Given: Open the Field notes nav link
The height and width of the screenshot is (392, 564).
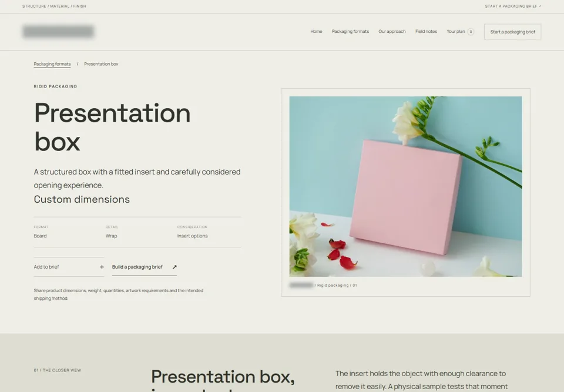Looking at the screenshot, I should [427, 32].
